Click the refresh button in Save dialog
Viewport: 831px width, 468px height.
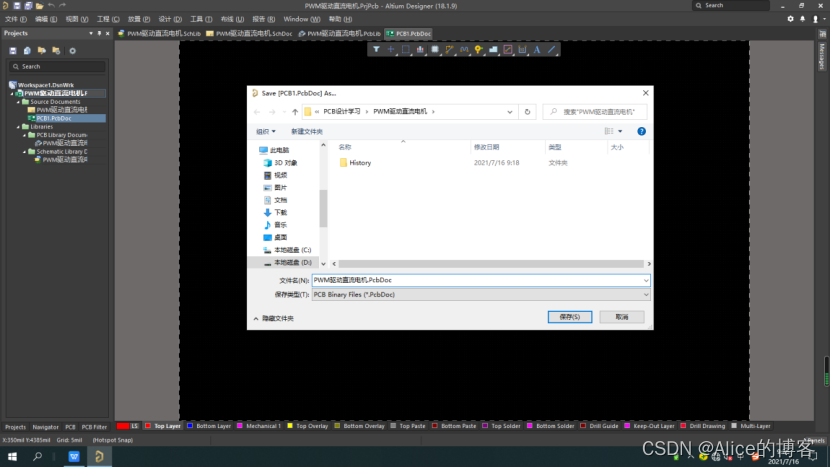[527, 112]
